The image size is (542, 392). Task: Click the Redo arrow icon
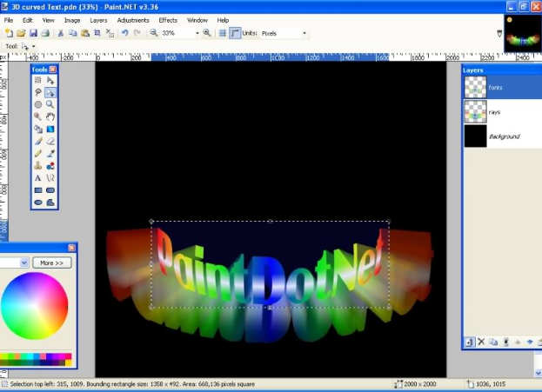(x=137, y=33)
